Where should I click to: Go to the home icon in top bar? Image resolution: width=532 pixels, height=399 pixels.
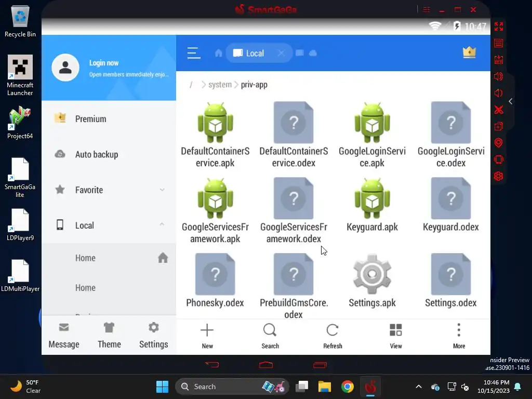[219, 54]
